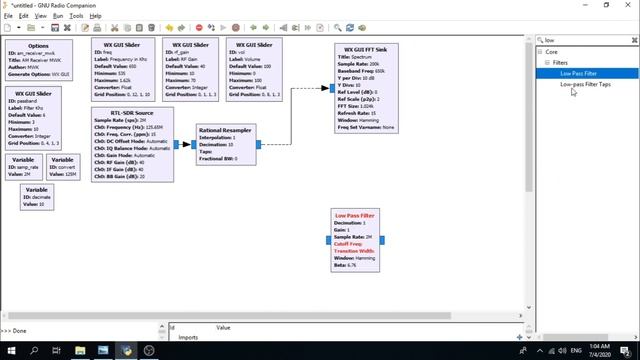Click the Low Pass Filter input port
Screen dimensions: 640x360
pyautogui.click(x=329, y=240)
